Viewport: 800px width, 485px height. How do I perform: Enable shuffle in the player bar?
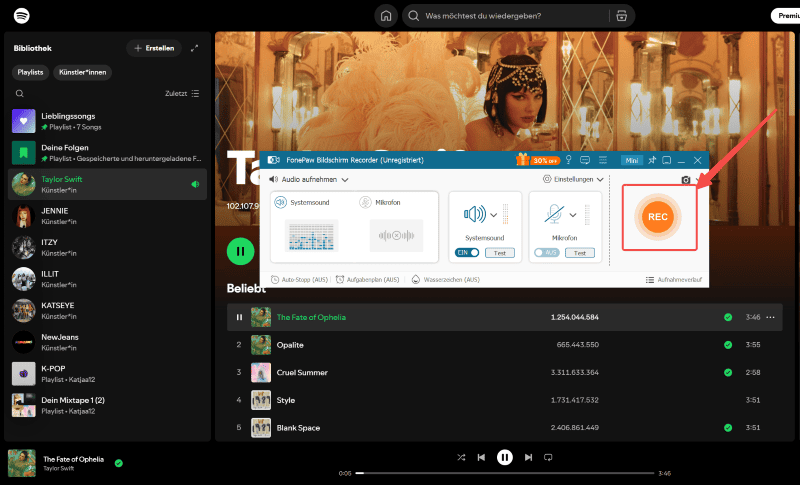tap(461, 457)
